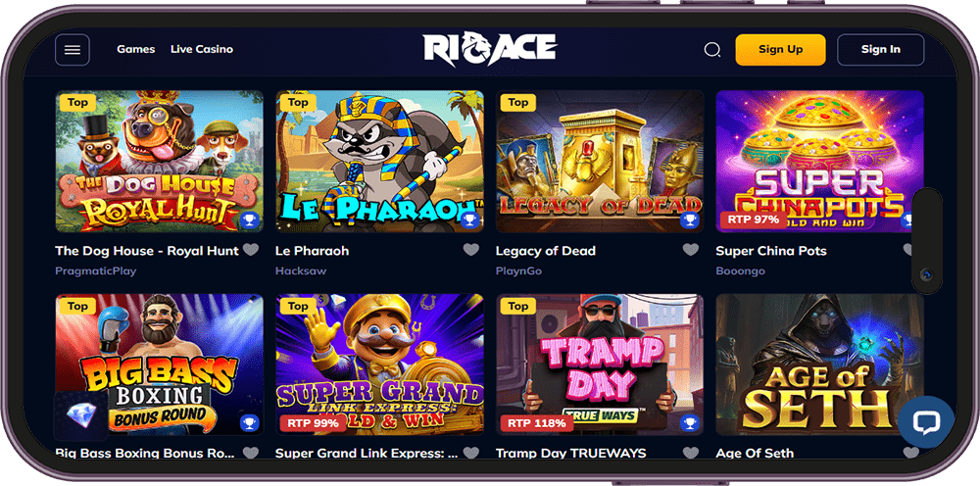
Task: Click trophy badge on Tramp Day
Action: 689,423
